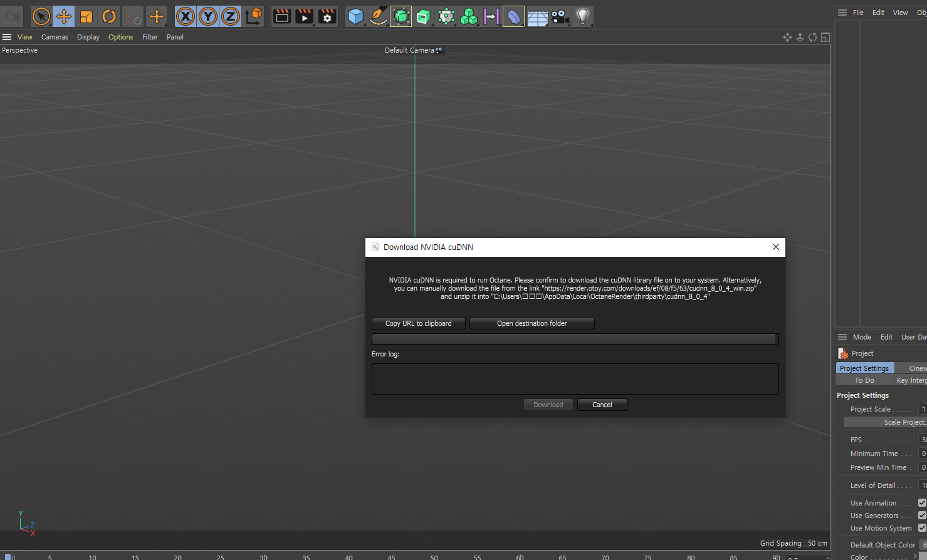
Task: Click the Floor environment icon
Action: click(x=537, y=16)
